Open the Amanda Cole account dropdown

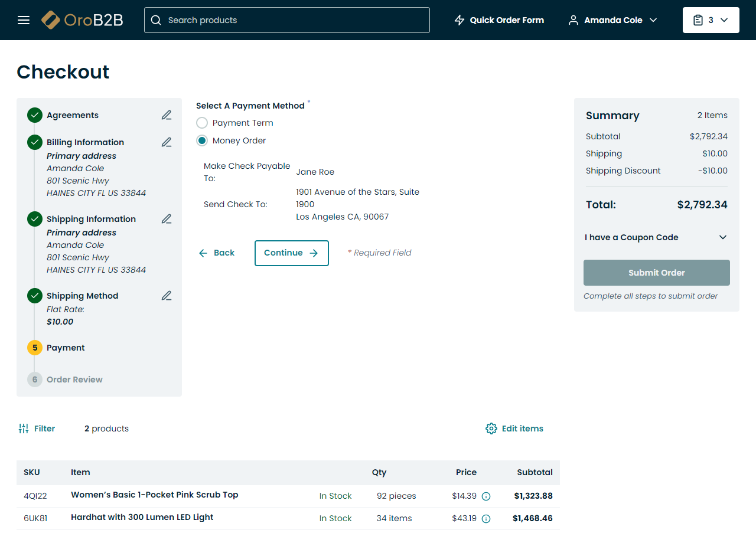point(612,20)
